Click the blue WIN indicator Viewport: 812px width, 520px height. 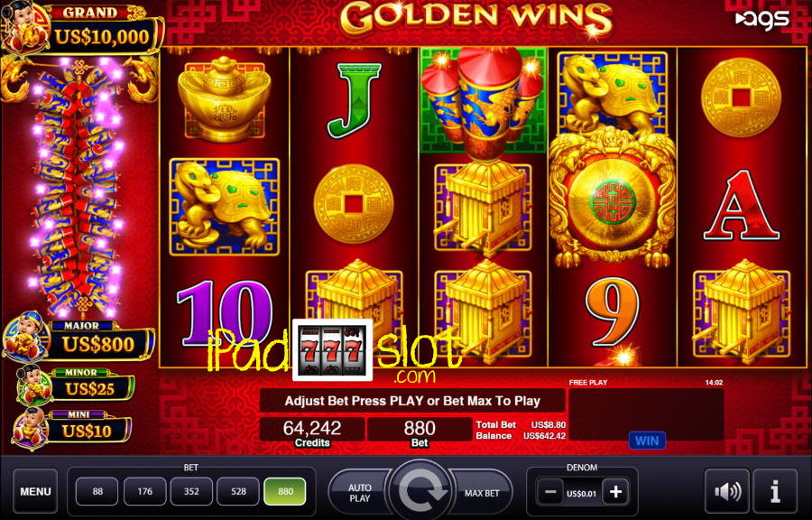(647, 441)
